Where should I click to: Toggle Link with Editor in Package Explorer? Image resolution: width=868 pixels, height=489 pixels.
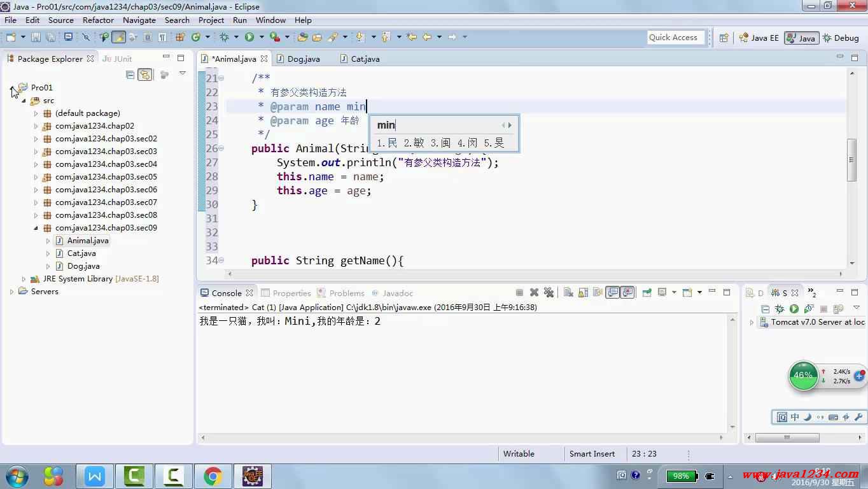click(145, 74)
